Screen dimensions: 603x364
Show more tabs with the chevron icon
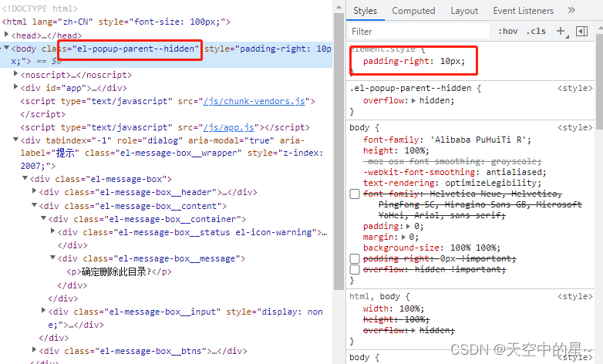pos(571,10)
